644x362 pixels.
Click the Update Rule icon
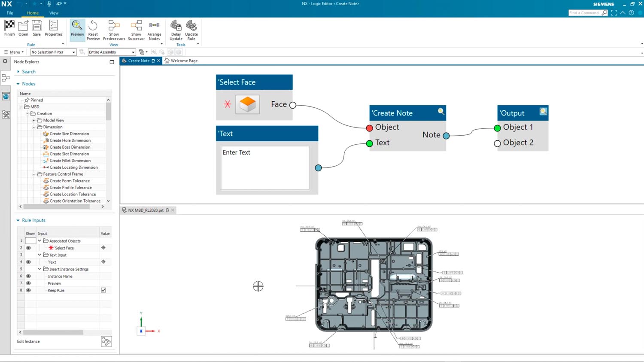point(191,27)
